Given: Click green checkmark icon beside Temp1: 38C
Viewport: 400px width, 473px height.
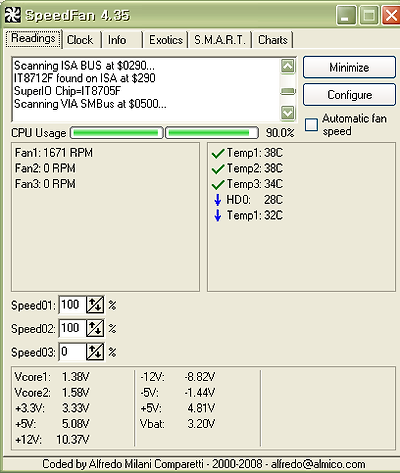Looking at the screenshot, I should click(218, 154).
